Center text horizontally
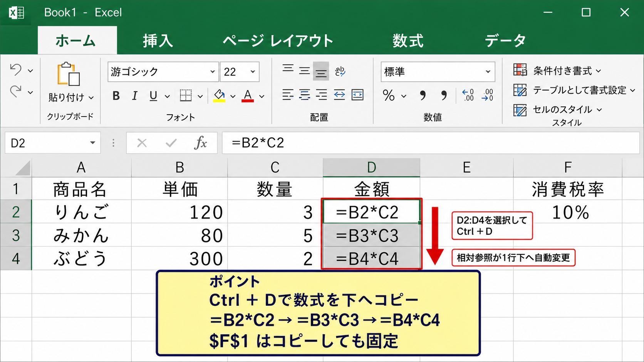This screenshot has width=644, height=362. click(304, 95)
